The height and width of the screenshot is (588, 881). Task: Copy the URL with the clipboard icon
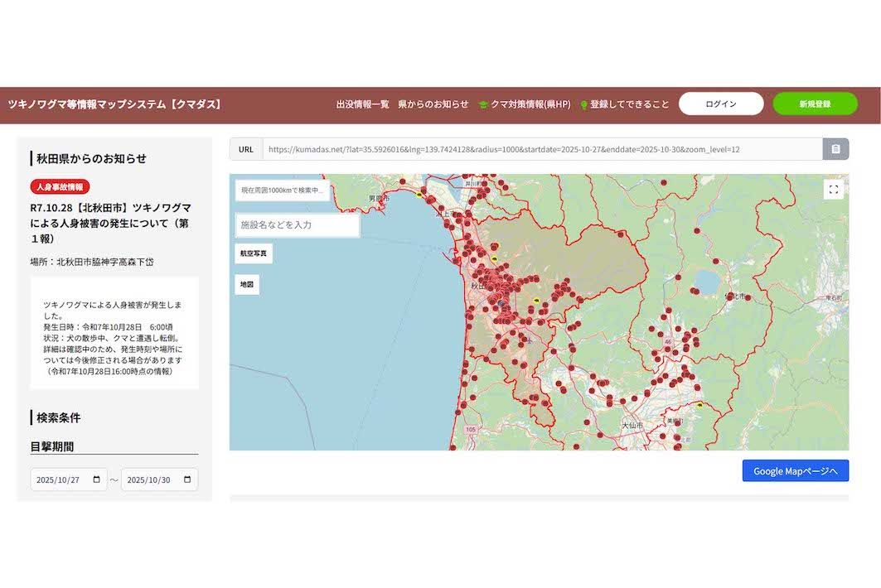click(x=835, y=149)
